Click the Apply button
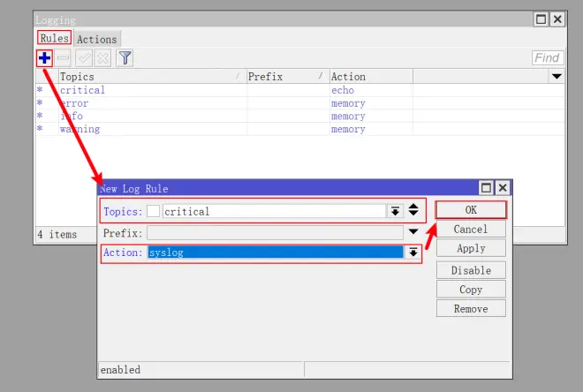This screenshot has width=583, height=392. (471, 249)
